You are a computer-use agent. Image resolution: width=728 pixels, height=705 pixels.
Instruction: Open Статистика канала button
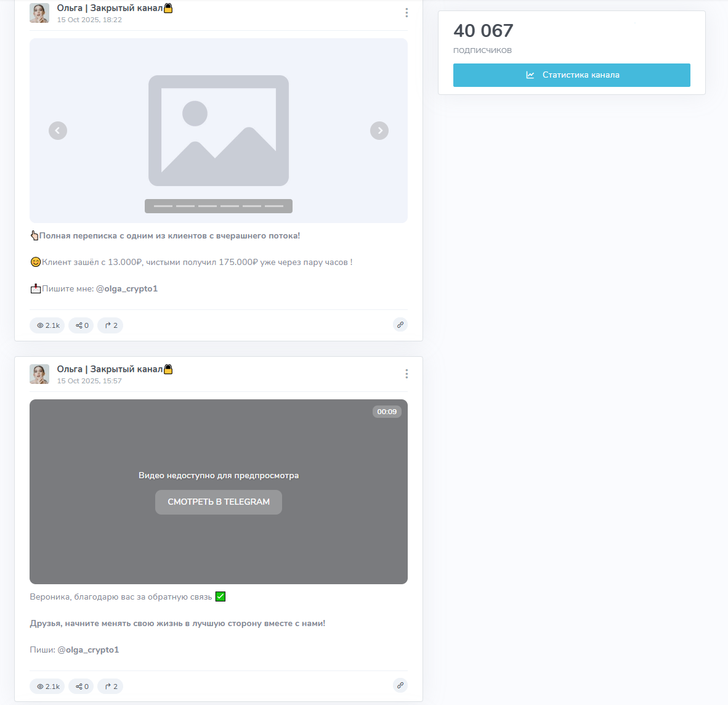click(x=572, y=75)
